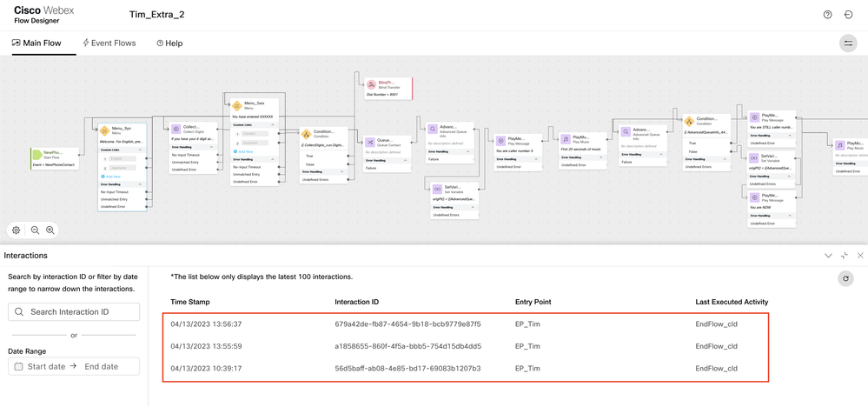Open the Help tab

coord(169,43)
